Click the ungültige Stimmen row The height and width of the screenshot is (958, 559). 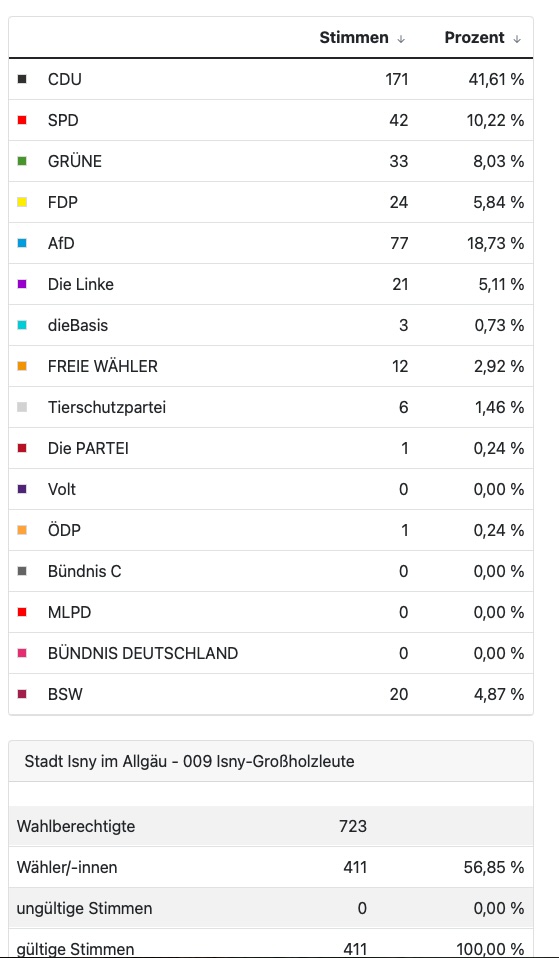(271, 909)
